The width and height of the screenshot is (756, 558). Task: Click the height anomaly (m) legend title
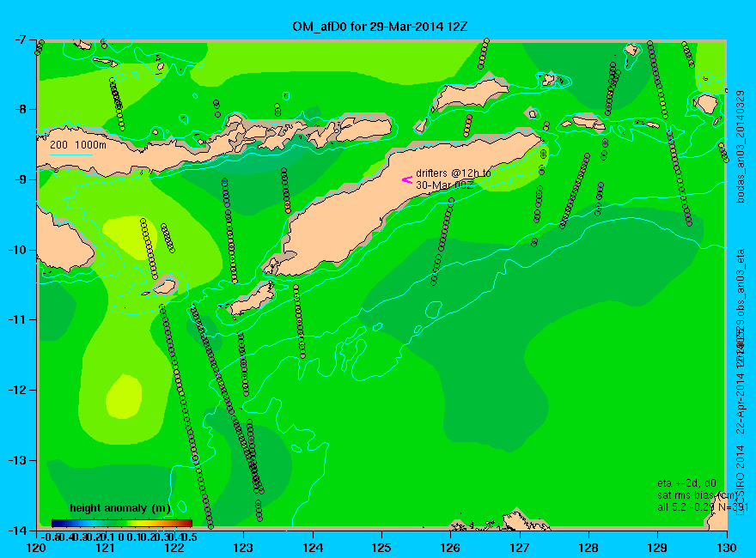tap(120, 508)
